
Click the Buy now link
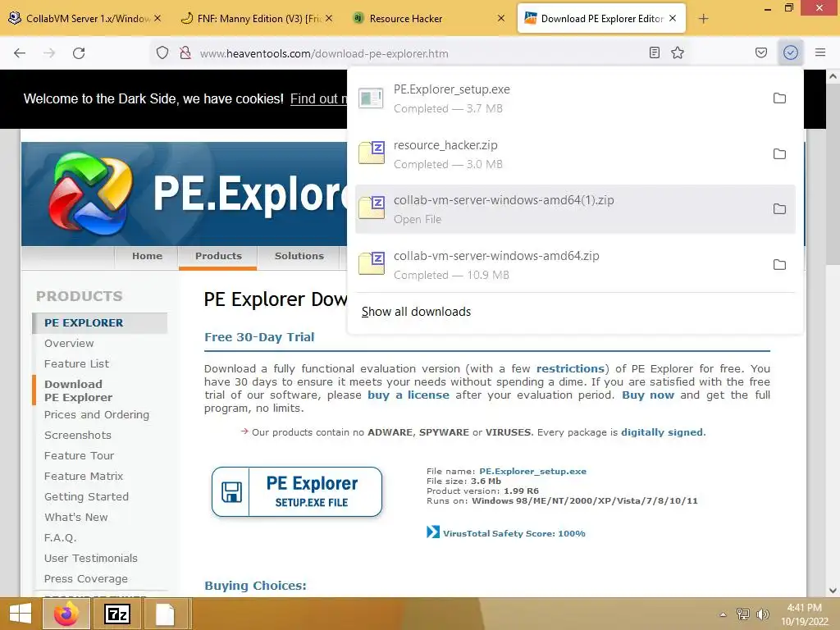pos(648,395)
